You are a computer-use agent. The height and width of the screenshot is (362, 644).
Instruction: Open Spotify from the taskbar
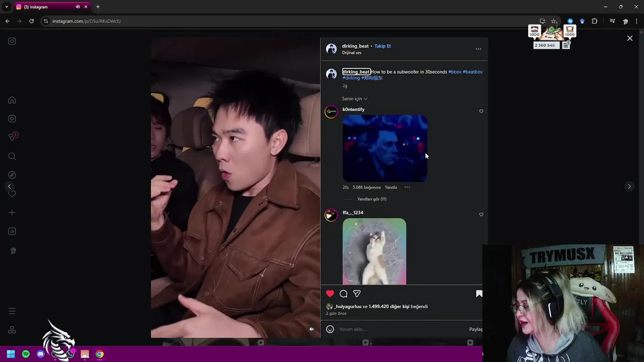coord(26,354)
